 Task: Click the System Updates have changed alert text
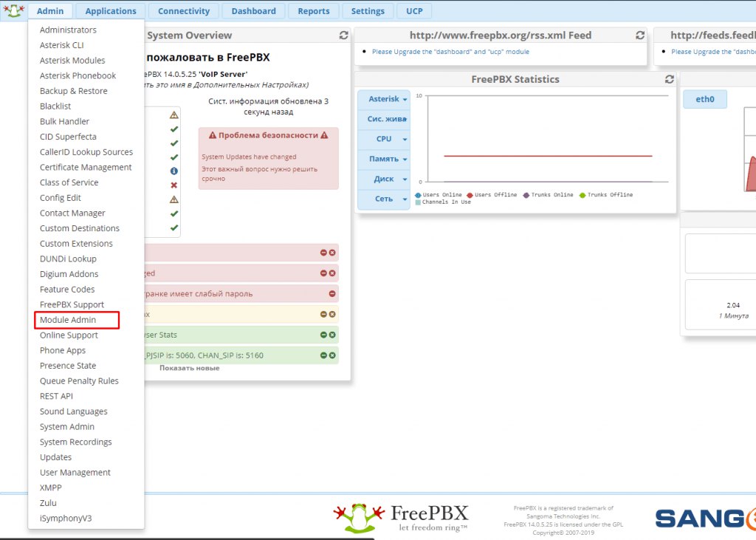pyautogui.click(x=249, y=157)
